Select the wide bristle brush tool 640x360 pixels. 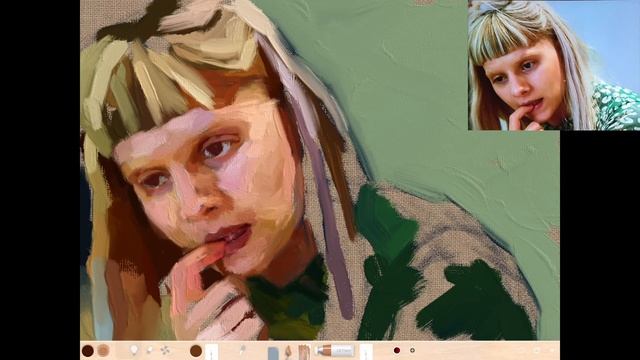coord(304,352)
